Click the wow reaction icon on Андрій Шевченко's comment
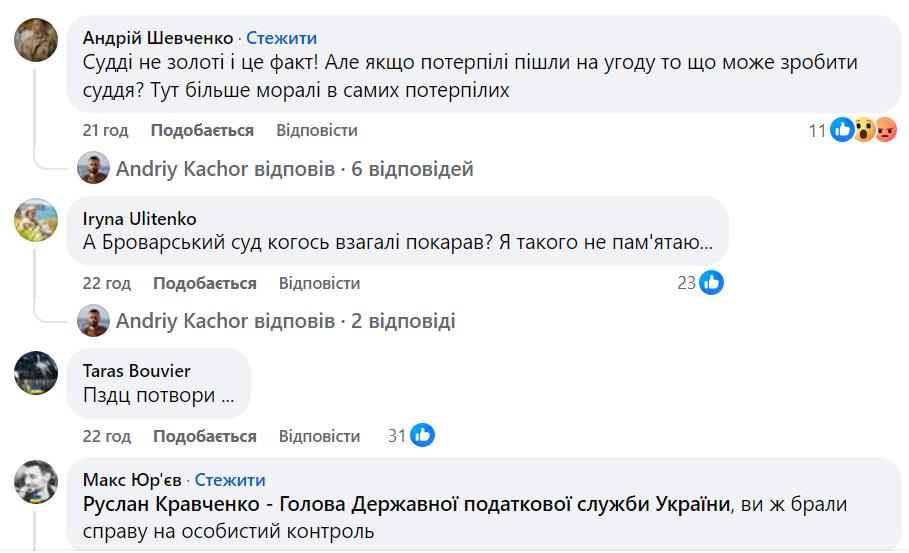Viewport: 909px width, 553px height. [x=865, y=130]
